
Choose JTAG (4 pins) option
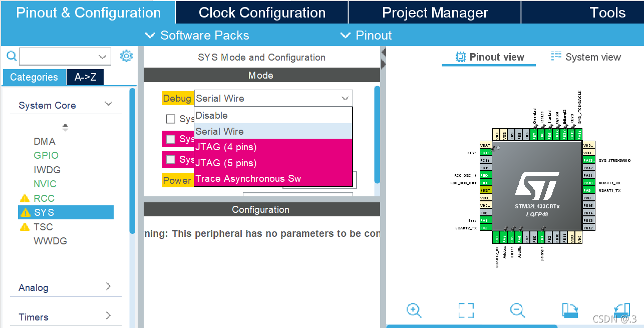[x=273, y=147]
